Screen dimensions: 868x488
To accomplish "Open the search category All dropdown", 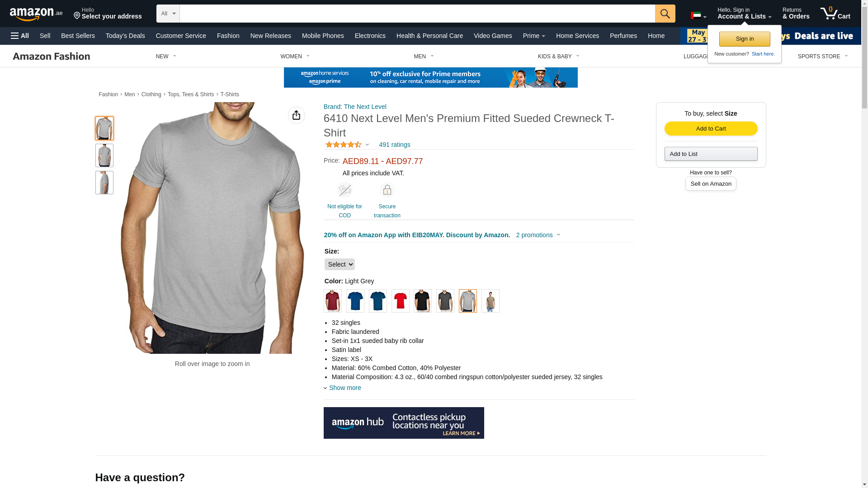I will pyautogui.click(x=168, y=14).
